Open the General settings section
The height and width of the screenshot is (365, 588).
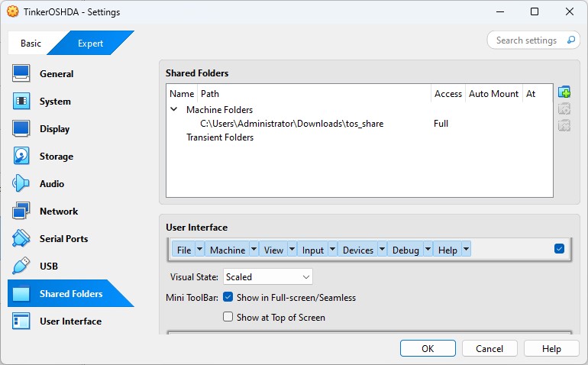(x=70, y=73)
